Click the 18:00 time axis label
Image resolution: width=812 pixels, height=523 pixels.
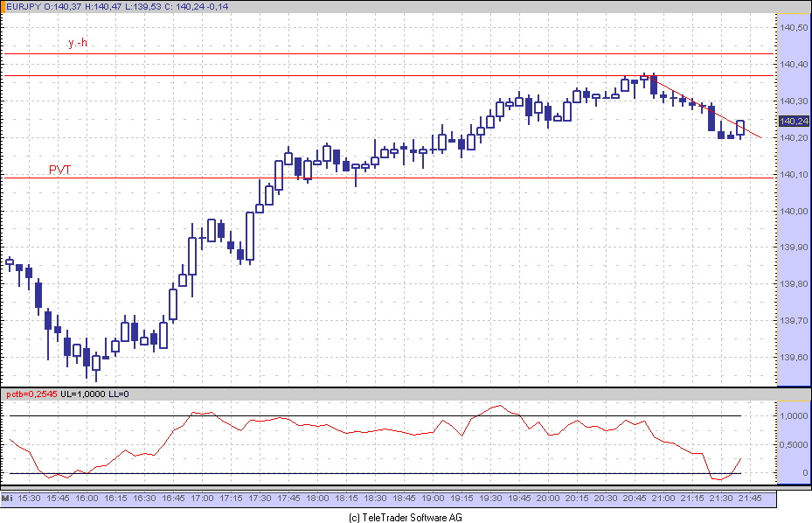317,499
